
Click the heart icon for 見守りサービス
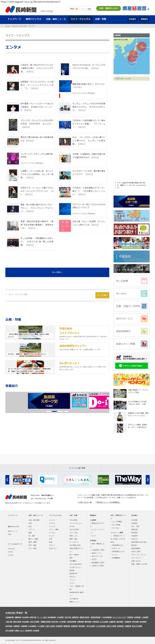click(x=144, y=319)
